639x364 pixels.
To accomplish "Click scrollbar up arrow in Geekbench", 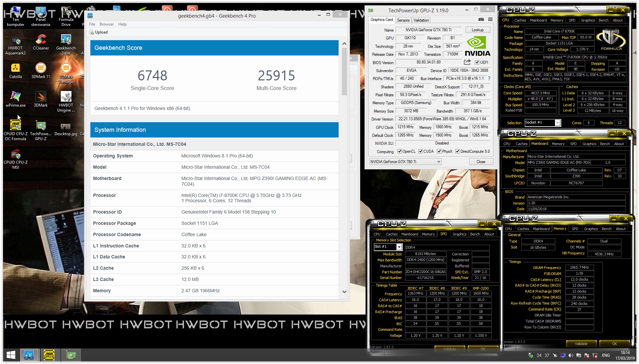I will [x=344, y=44].
